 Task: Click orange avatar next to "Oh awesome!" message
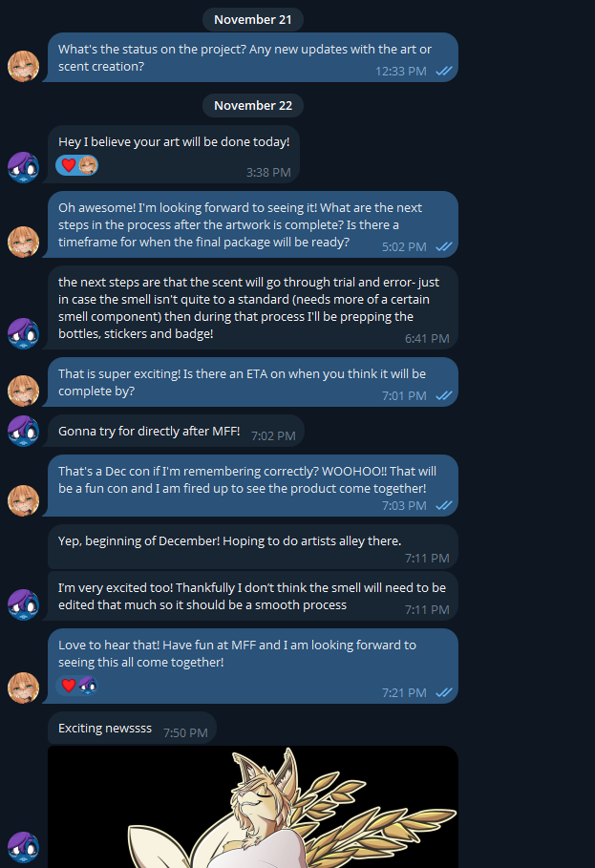tap(23, 242)
